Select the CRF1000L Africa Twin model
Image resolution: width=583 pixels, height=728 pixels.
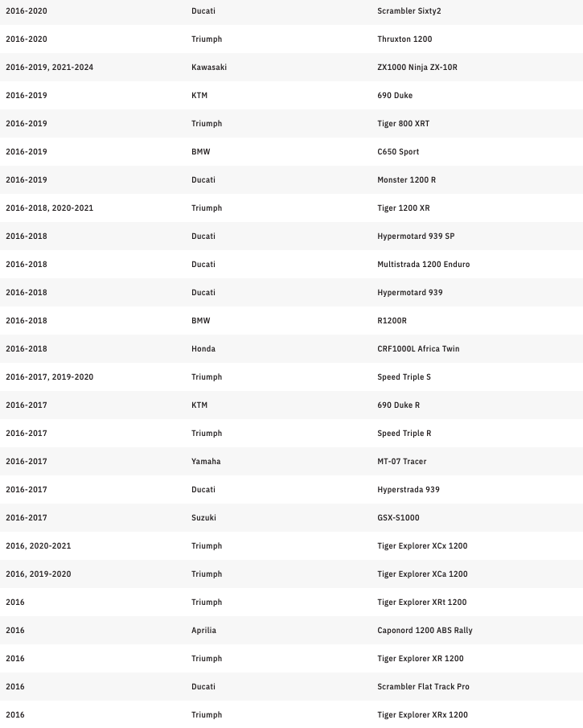pos(418,349)
